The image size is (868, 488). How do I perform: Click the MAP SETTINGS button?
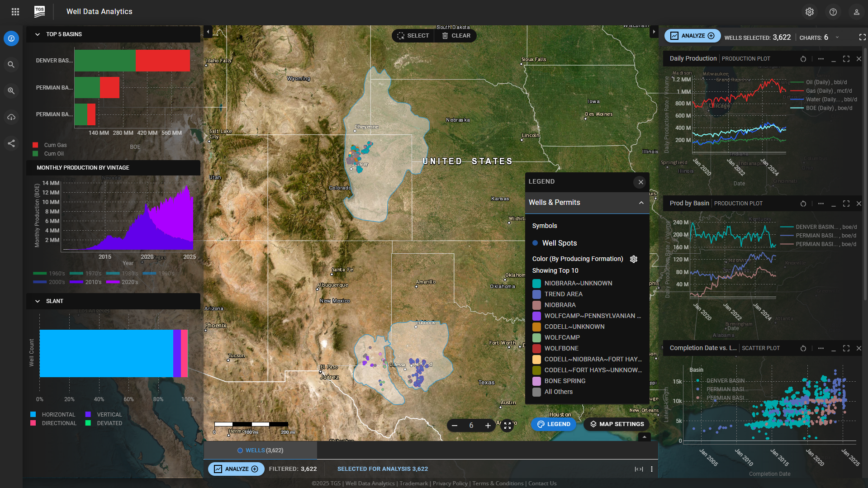(616, 424)
